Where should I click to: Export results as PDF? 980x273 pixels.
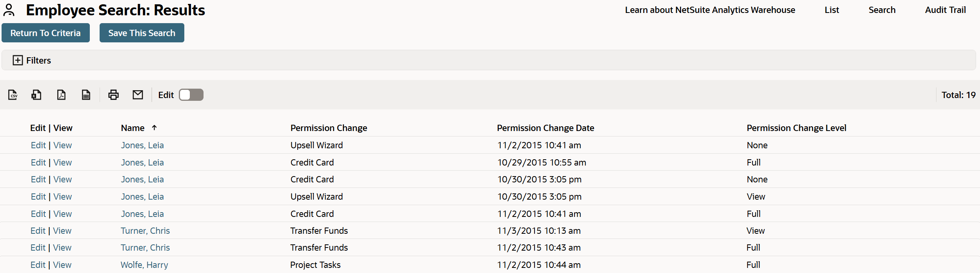pyautogui.click(x=61, y=95)
